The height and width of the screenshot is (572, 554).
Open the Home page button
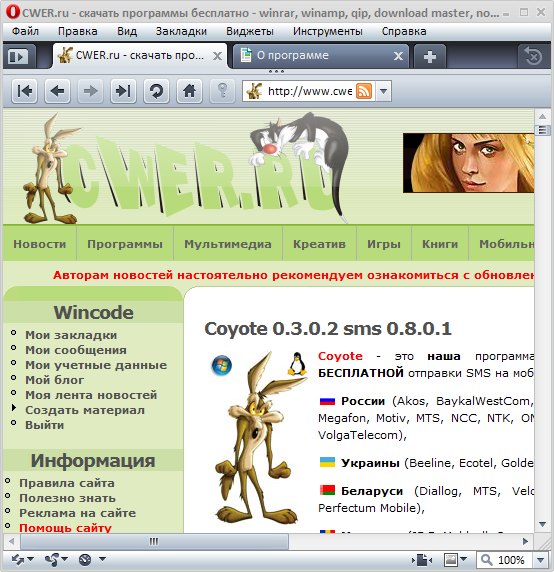[189, 91]
